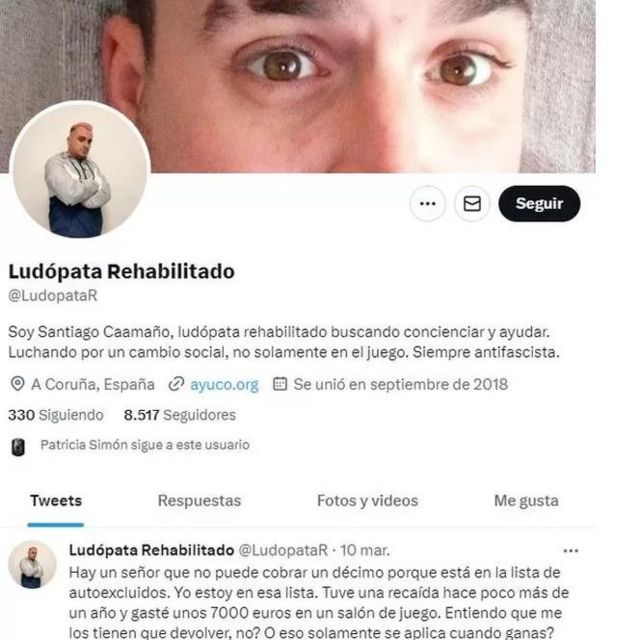
Task: Open the 10 mar. tweet timestamp
Action: pos(365,551)
